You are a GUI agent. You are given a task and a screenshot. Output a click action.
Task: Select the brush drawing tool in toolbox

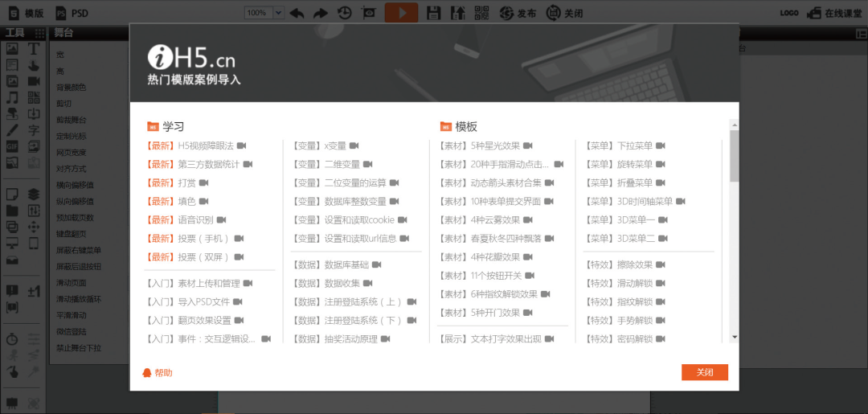12,130
